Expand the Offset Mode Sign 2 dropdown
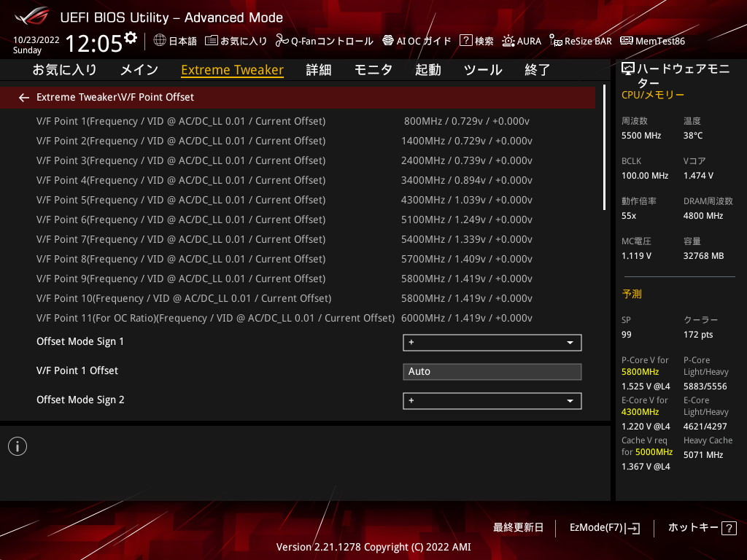Screen dimensions: 747x560 coord(492,401)
